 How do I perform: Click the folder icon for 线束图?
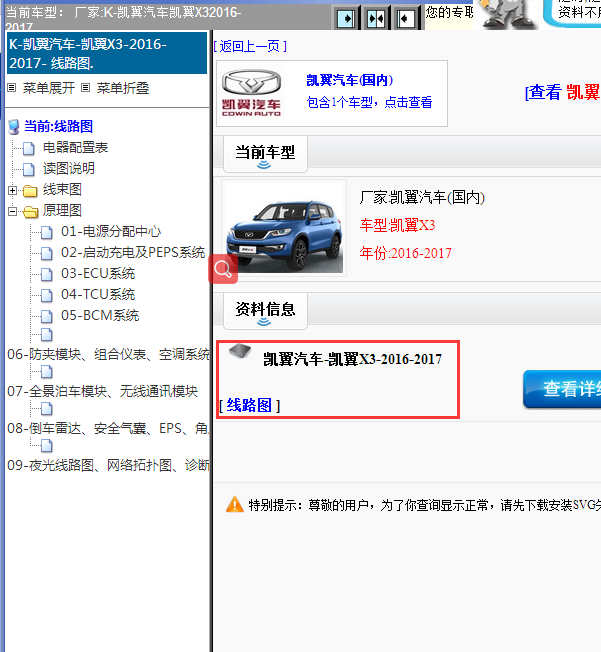pyautogui.click(x=30, y=191)
